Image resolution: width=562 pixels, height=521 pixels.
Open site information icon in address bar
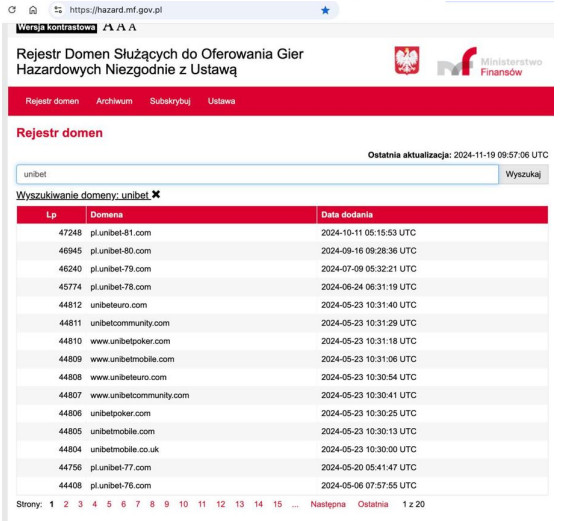pos(58,10)
